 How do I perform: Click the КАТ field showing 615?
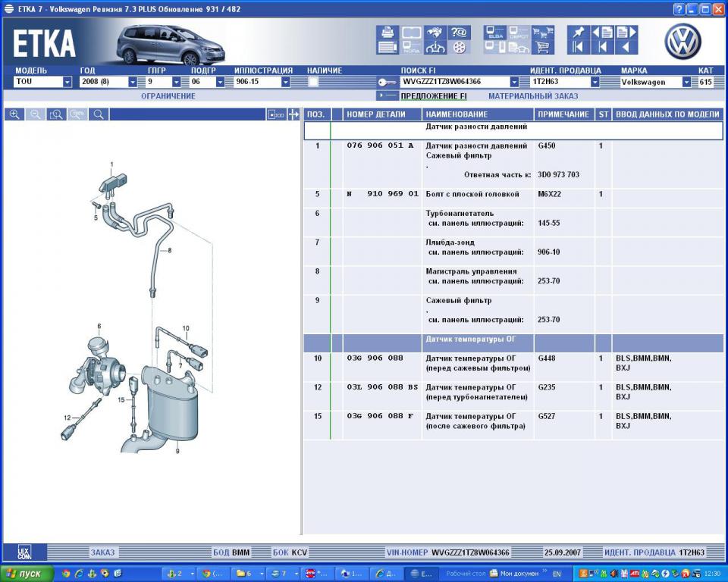pyautogui.click(x=705, y=82)
